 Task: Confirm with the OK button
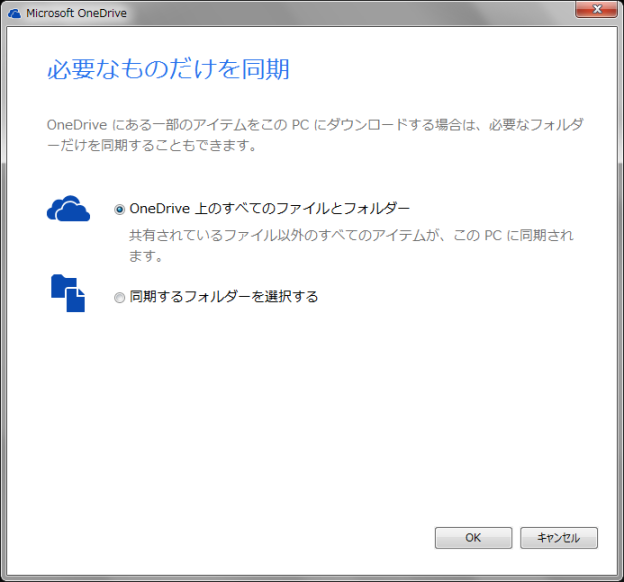tap(473, 538)
